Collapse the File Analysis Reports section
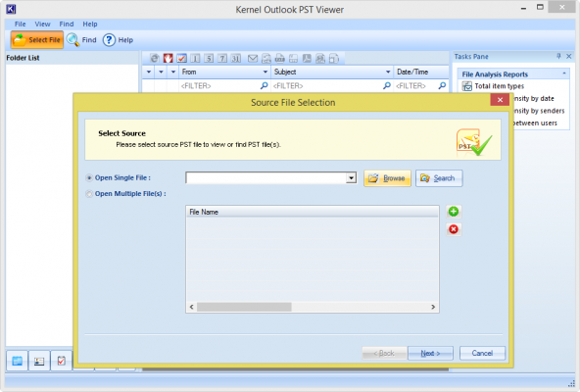The image size is (580, 392). click(x=564, y=73)
